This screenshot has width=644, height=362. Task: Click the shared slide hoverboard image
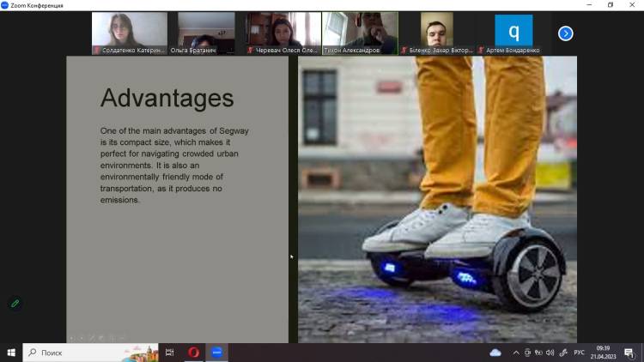[x=437, y=199]
